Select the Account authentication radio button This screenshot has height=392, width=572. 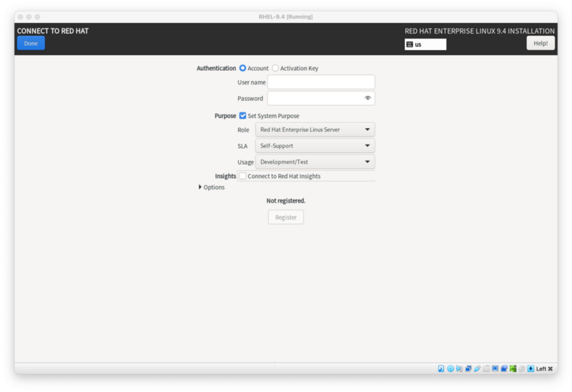click(242, 68)
